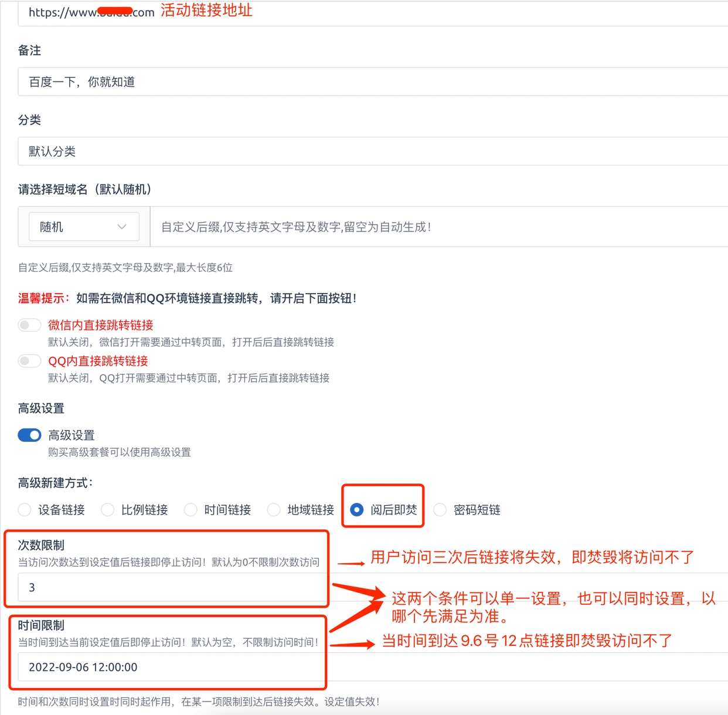This screenshot has height=715, width=728.
Task: Click the 次数限制 field showing 3
Action: coord(171,587)
